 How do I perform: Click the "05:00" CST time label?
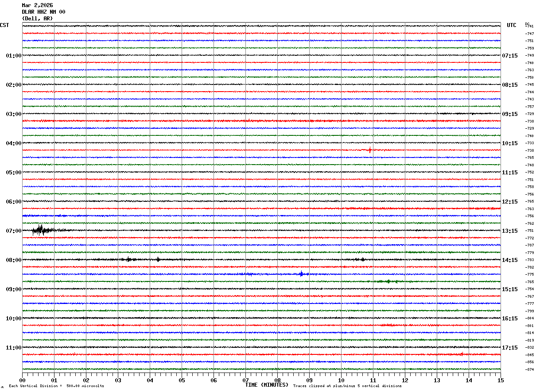click(14, 173)
